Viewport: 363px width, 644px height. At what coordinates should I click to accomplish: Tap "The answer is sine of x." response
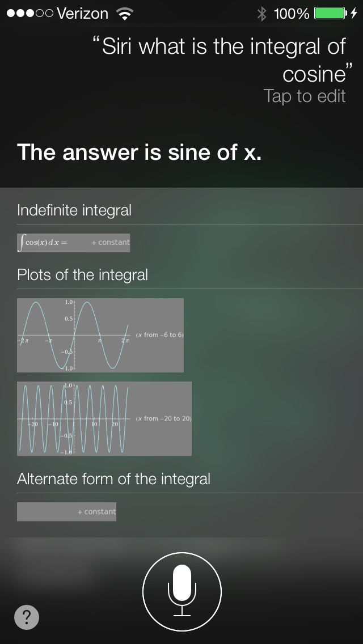tap(139, 152)
